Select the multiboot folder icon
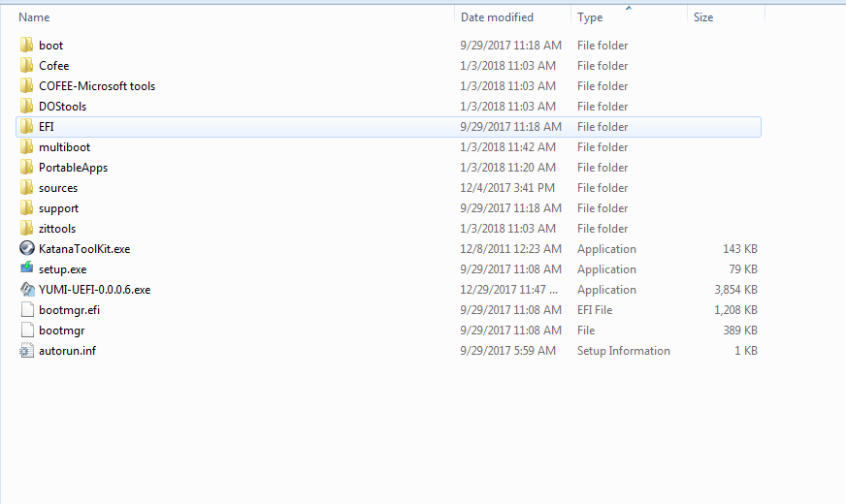 [x=26, y=146]
